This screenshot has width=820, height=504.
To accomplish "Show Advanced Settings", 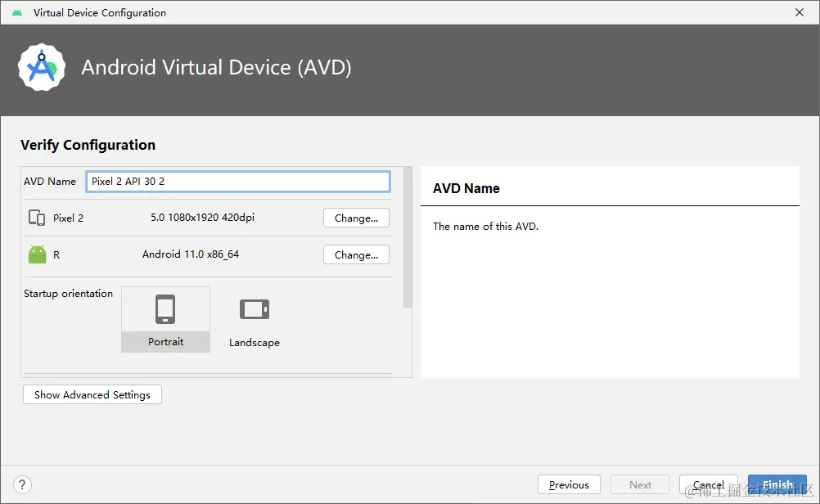I will [92, 394].
